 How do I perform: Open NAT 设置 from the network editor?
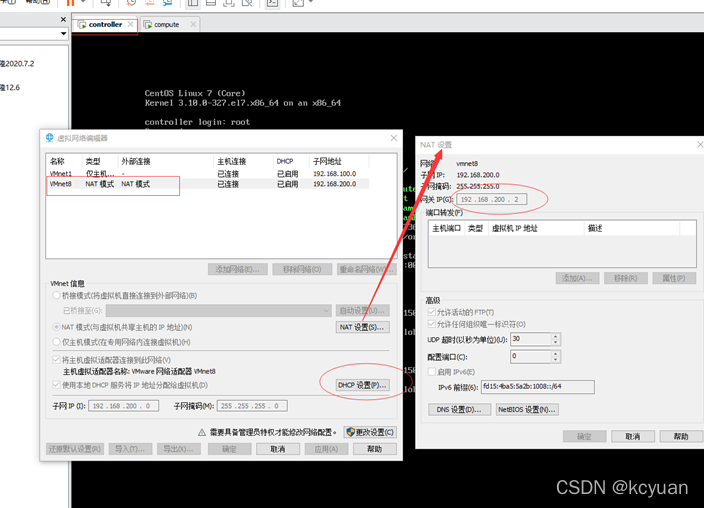(362, 327)
